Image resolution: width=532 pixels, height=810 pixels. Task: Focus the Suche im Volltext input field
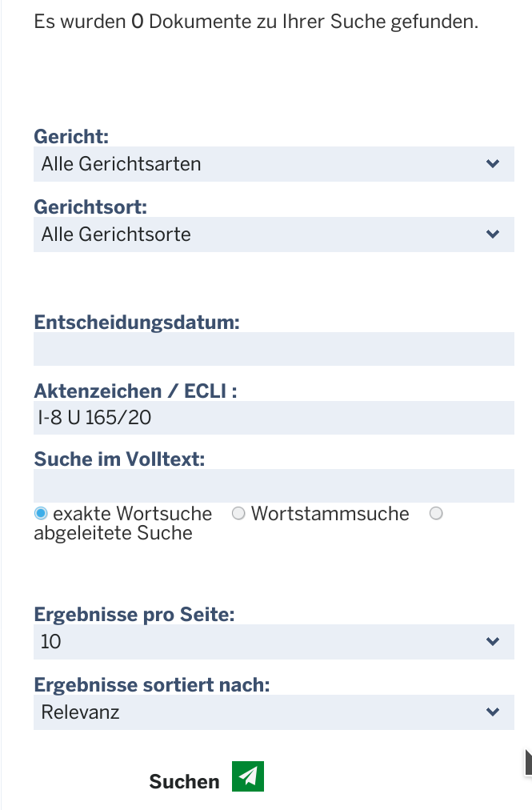274,486
